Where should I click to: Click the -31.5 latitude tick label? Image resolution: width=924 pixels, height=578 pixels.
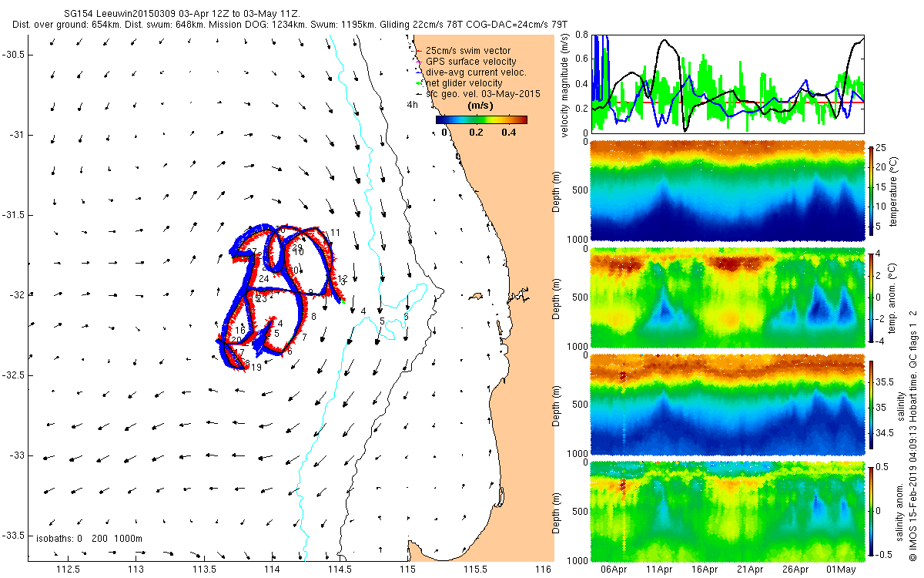point(14,215)
